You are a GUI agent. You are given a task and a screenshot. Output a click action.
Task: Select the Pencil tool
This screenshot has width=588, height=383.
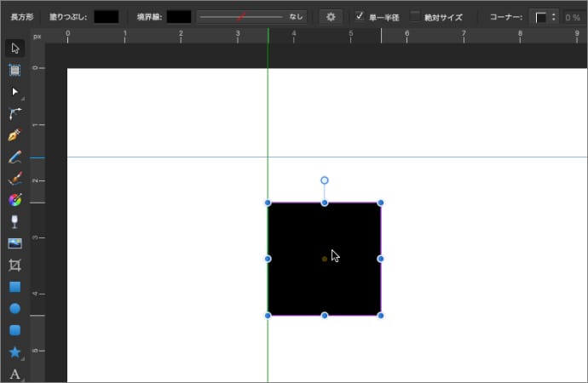(x=14, y=157)
